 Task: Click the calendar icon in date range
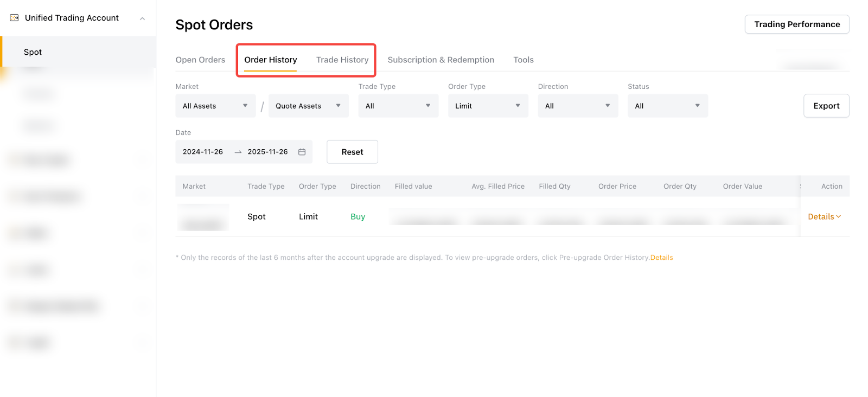coord(302,152)
